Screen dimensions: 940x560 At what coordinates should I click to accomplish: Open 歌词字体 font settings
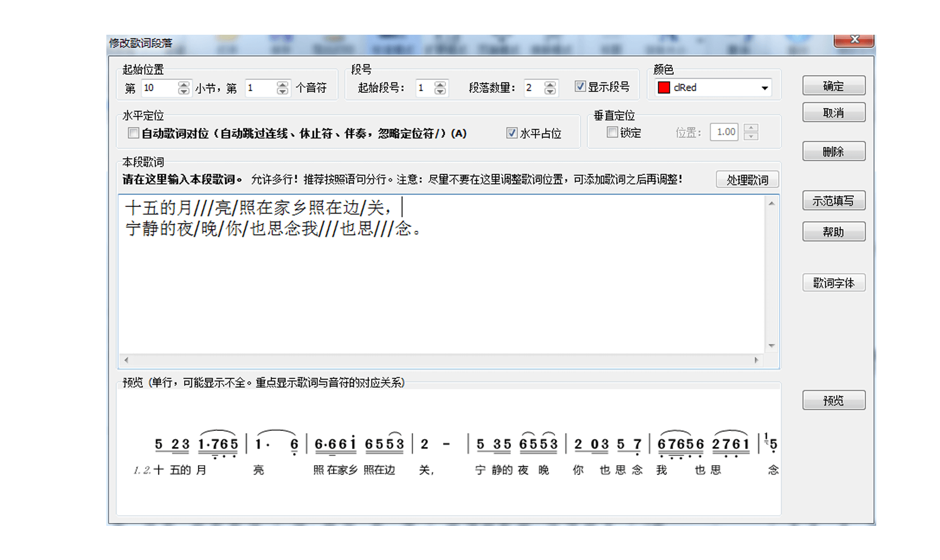tap(833, 283)
